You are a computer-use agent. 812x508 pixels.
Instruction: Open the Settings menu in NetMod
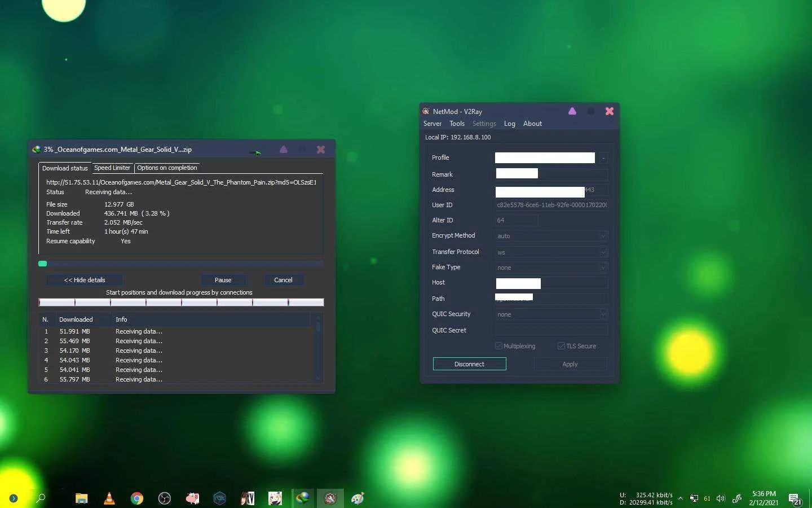click(484, 124)
